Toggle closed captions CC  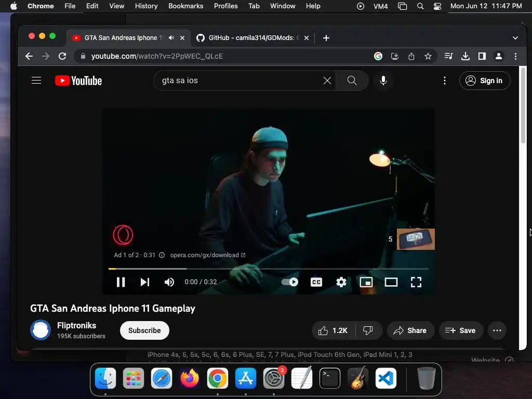[x=316, y=282]
